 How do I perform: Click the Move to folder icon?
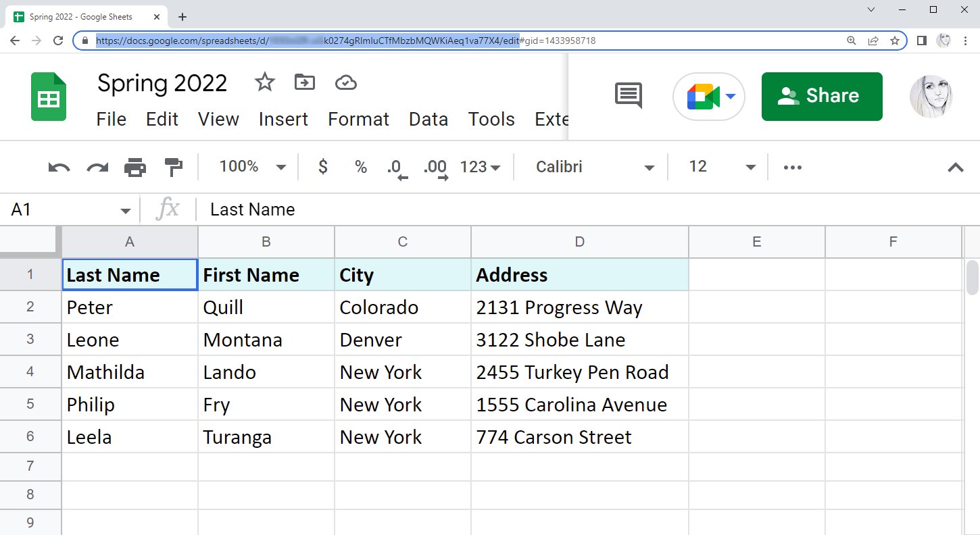(305, 83)
